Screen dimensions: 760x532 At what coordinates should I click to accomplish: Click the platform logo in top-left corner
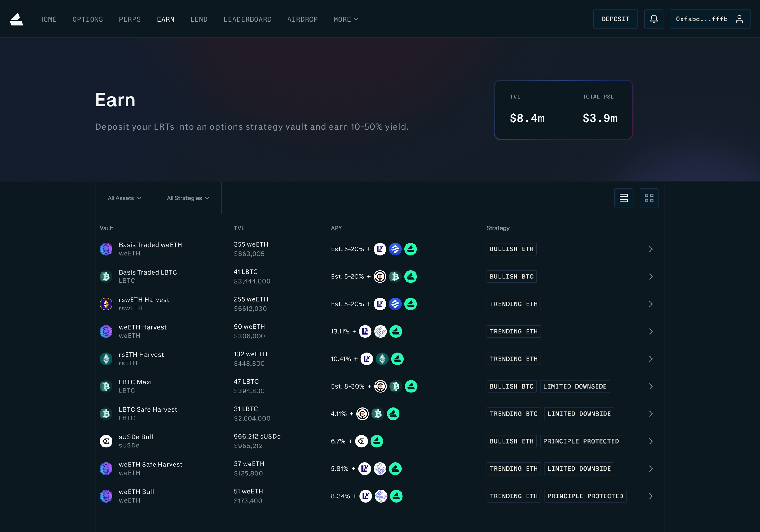click(x=16, y=19)
